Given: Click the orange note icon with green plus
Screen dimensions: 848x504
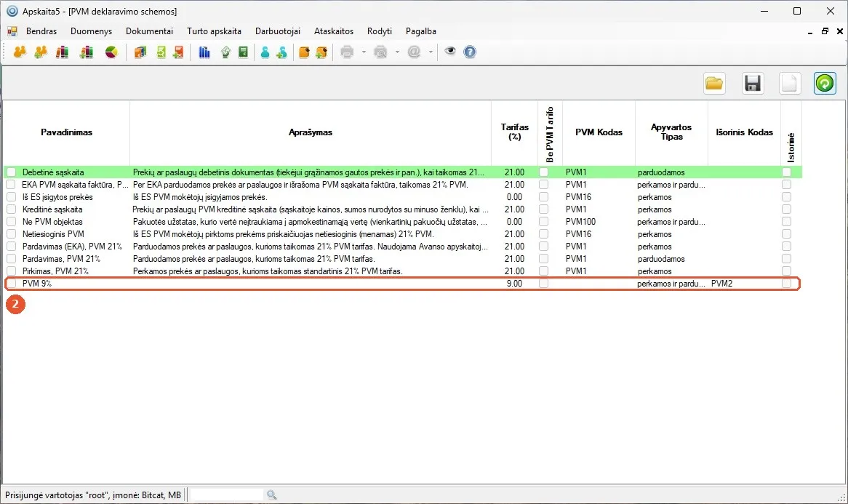Looking at the screenshot, I should (x=321, y=52).
